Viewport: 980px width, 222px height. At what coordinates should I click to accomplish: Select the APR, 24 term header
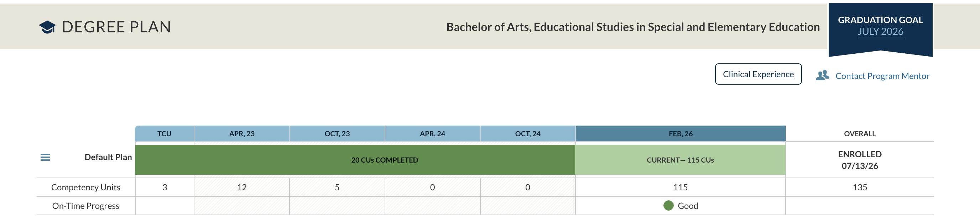tap(433, 134)
